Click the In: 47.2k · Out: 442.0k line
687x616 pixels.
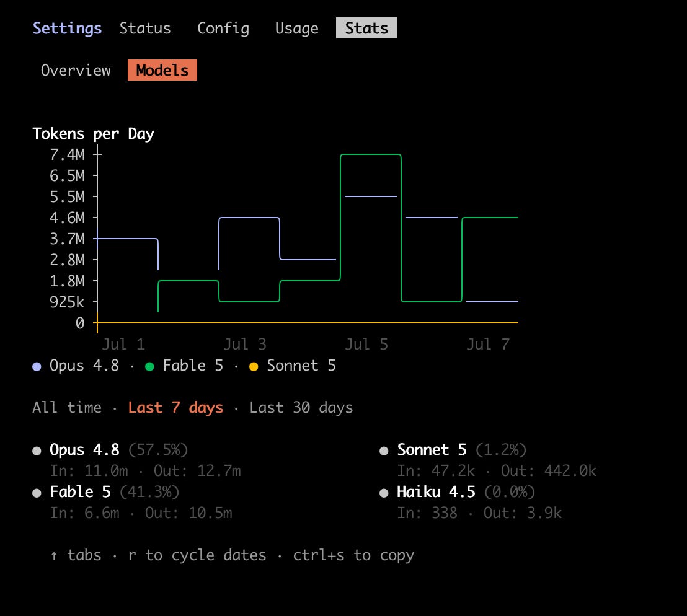(497, 470)
